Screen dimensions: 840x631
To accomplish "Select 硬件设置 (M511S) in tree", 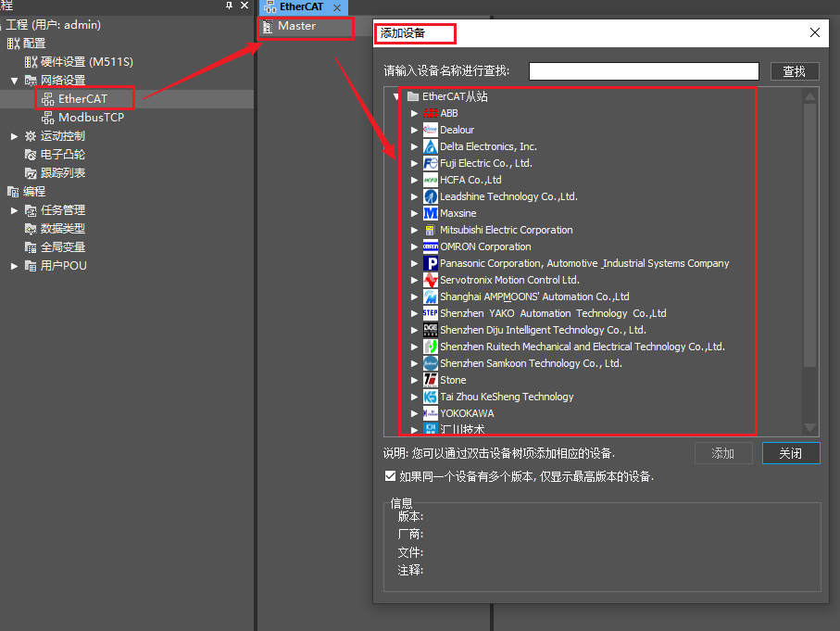I will pos(86,62).
